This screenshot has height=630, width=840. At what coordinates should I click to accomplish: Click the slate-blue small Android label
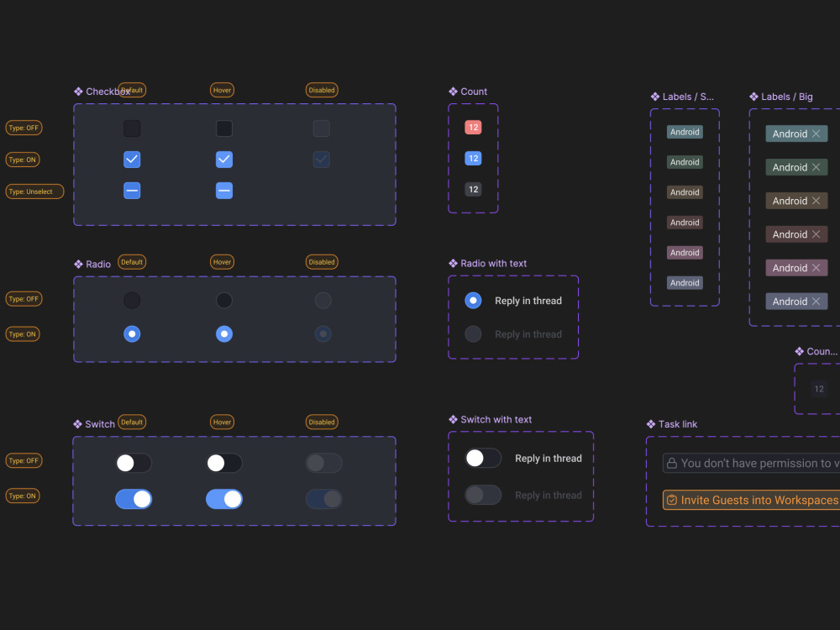pos(685,283)
